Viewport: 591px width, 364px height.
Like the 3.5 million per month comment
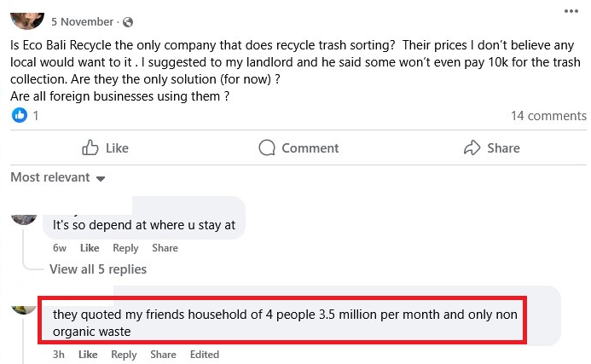(88, 355)
